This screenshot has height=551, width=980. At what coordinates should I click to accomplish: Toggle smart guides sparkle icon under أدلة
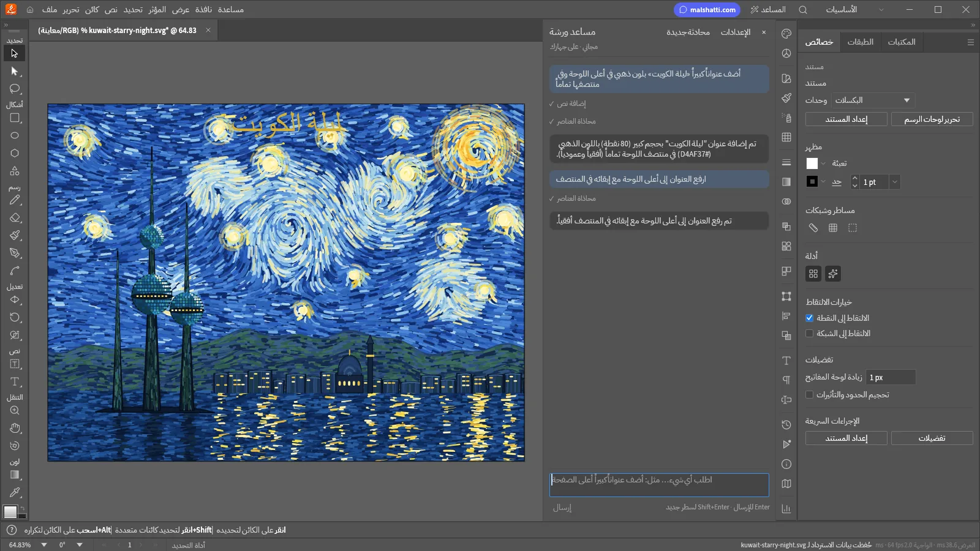[833, 274]
